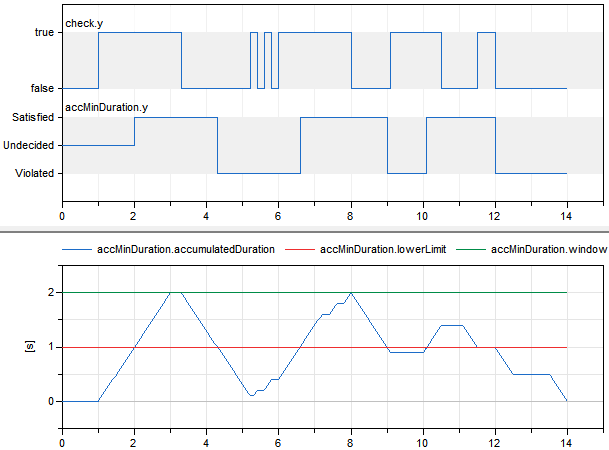Select the check.y signal label
The image size is (609, 450).
click(84, 22)
